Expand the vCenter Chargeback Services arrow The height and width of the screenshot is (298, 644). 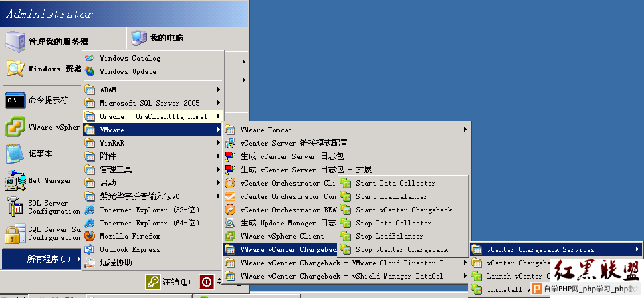(637, 249)
